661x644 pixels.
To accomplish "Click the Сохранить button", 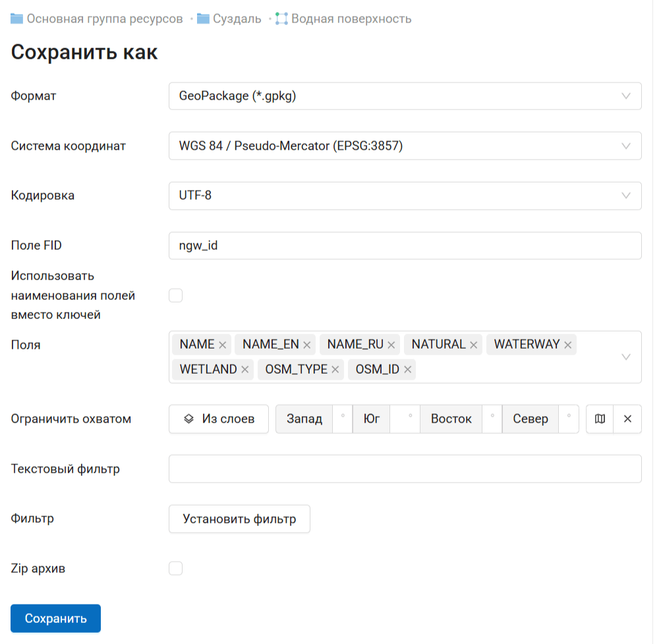I will coord(56,618).
